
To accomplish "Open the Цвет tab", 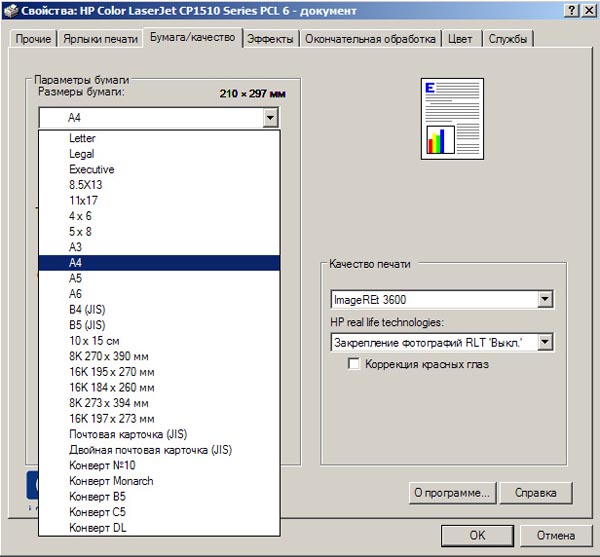I will click(460, 39).
